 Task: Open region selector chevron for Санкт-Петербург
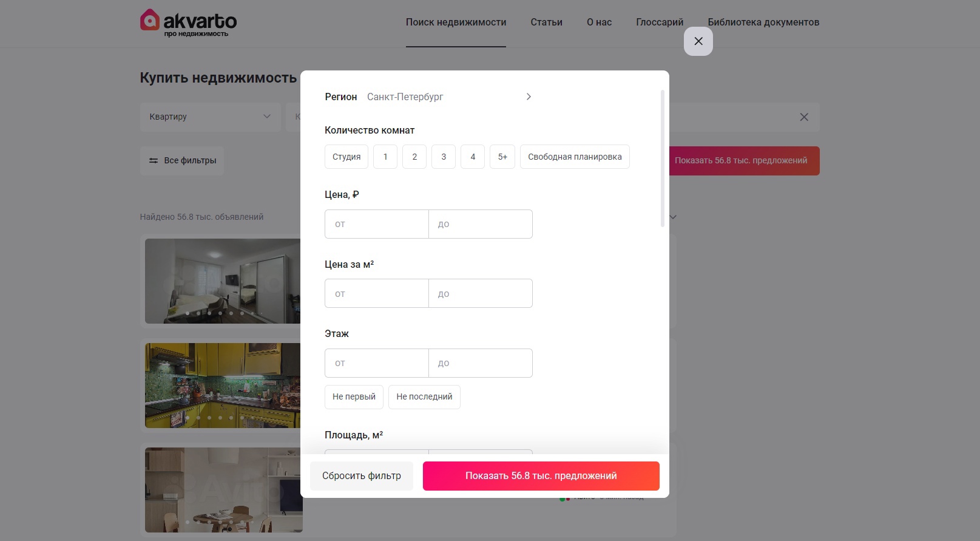(x=529, y=97)
